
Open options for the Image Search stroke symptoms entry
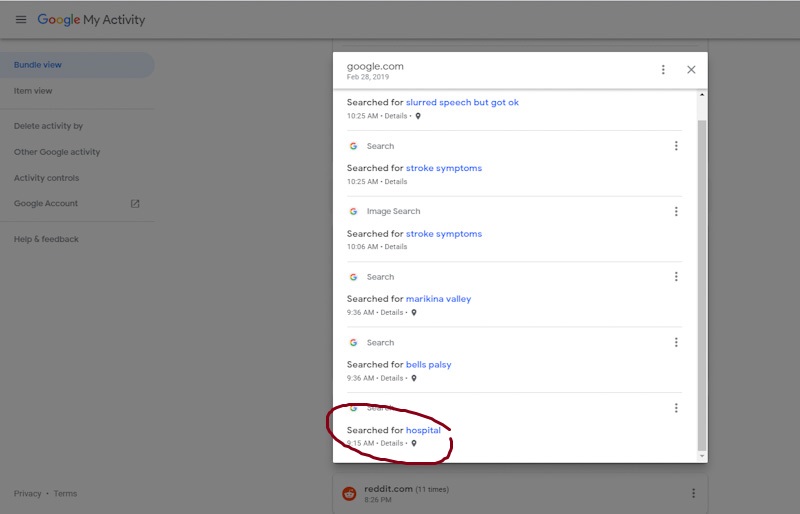(676, 211)
